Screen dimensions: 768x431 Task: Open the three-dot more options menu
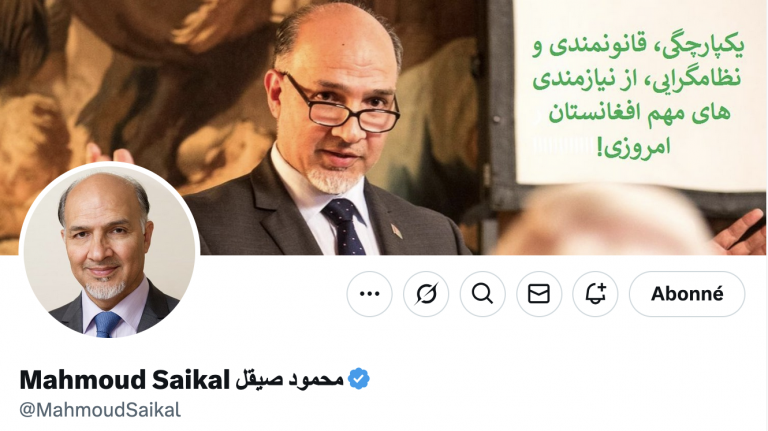tap(369, 294)
